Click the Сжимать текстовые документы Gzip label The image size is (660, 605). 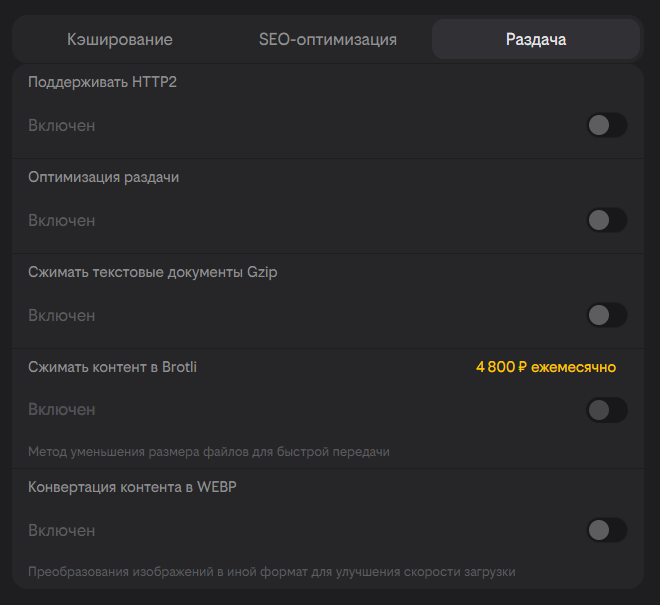click(x=152, y=272)
